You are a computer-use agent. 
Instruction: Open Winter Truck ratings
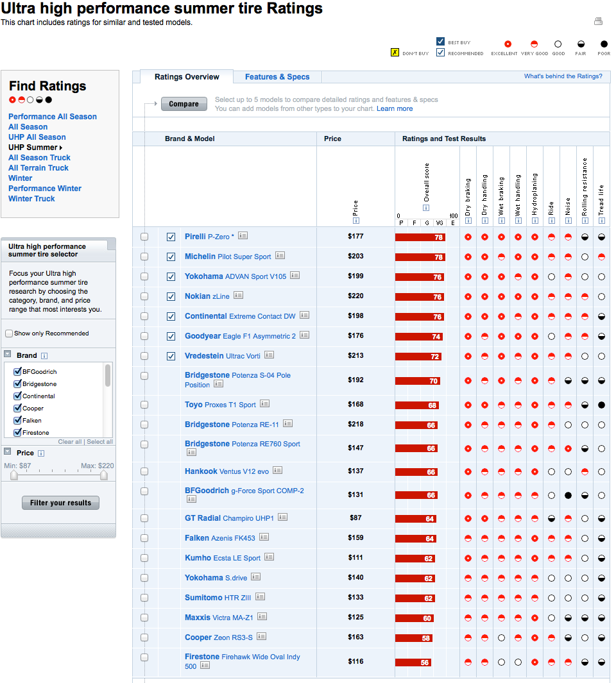(31, 199)
